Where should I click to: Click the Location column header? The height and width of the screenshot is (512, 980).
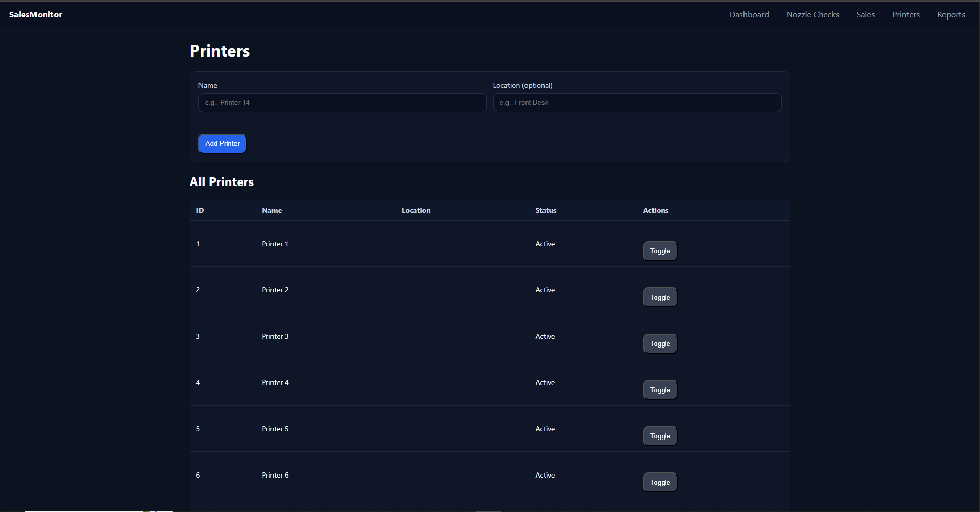coord(415,211)
